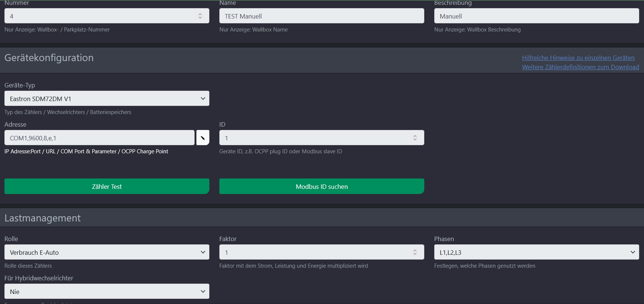The width and height of the screenshot is (644, 304).
Task: Click the ID field spinner arrows
Action: pos(415,138)
